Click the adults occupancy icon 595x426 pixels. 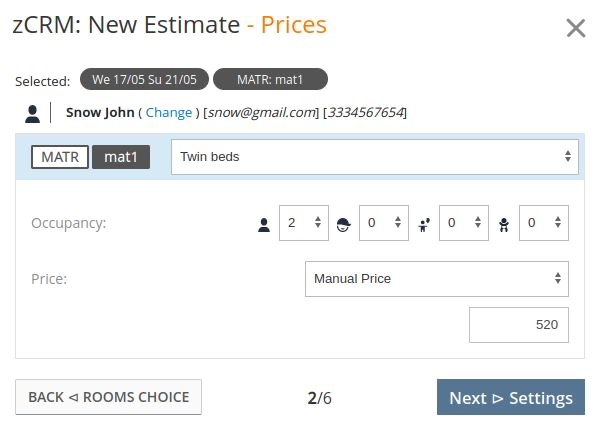click(264, 225)
